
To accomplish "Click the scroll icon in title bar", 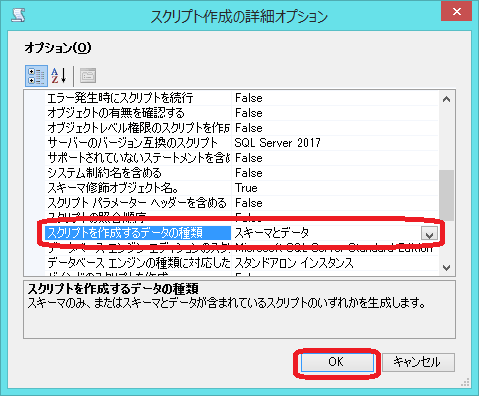I will pyautogui.click(x=18, y=16).
